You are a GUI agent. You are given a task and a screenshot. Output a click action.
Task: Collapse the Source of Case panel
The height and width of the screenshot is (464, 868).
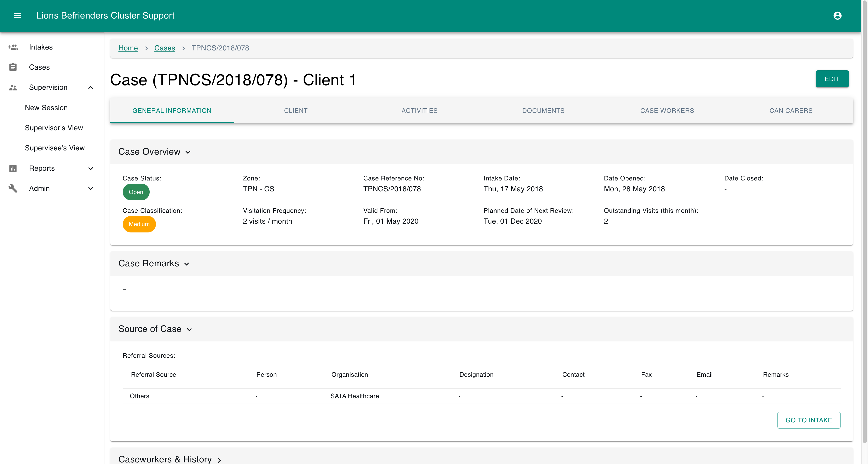189,329
